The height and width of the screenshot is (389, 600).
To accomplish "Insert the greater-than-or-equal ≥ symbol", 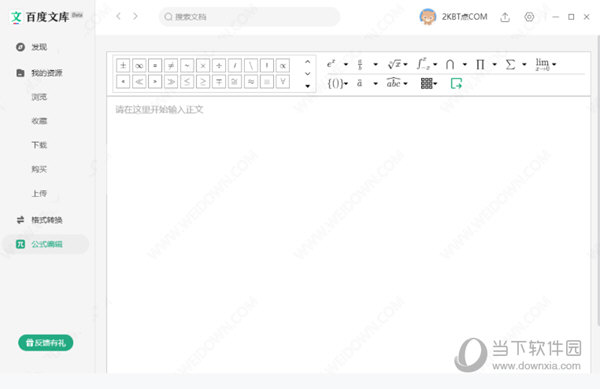I will coord(203,81).
